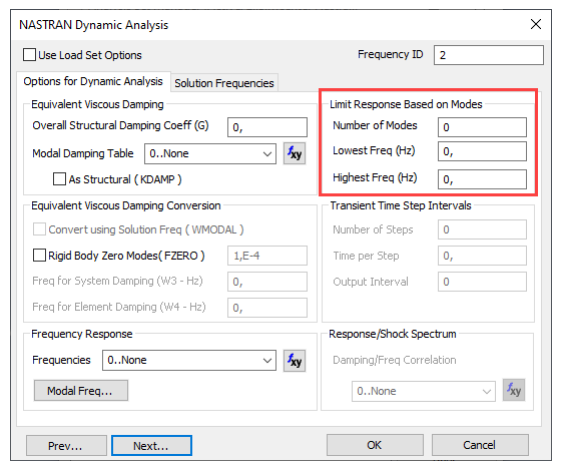Click the Time per Step field
This screenshot has height=470, width=561.
coord(482,255)
